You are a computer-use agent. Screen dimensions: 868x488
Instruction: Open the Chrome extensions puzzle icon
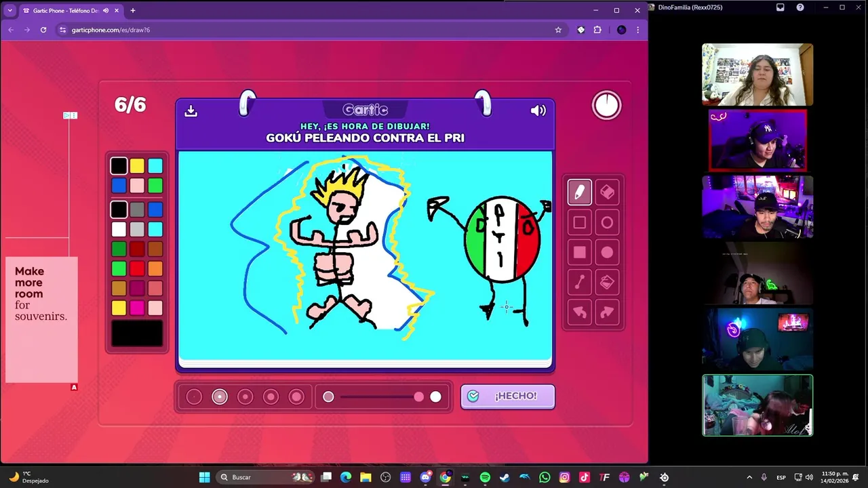(597, 30)
